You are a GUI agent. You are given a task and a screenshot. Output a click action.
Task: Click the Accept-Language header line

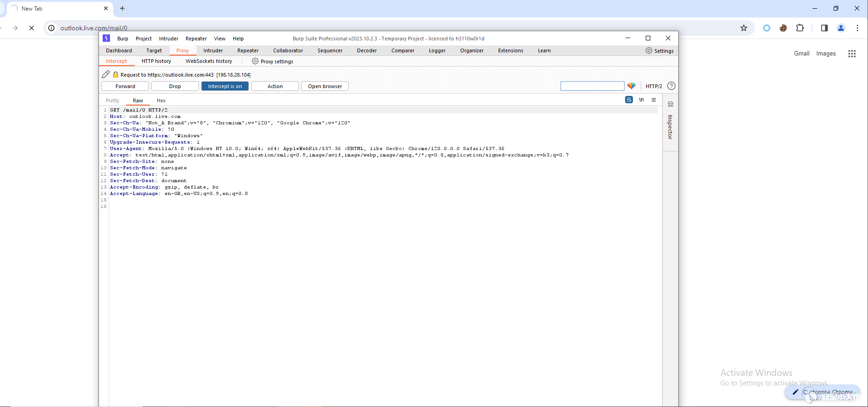click(x=179, y=194)
